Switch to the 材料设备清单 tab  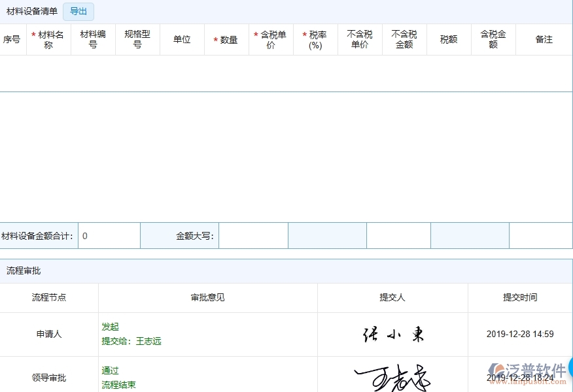[32, 11]
